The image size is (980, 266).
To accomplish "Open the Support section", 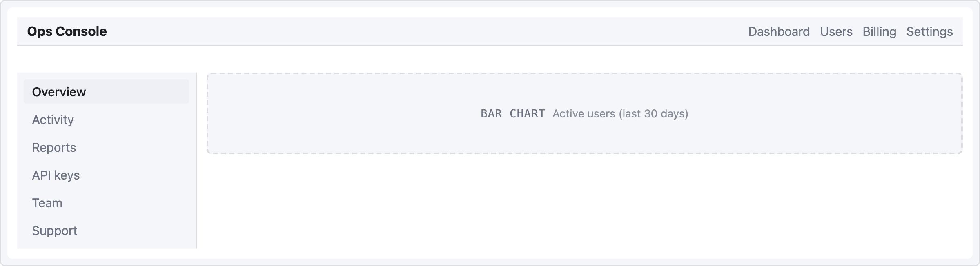I will click(55, 231).
